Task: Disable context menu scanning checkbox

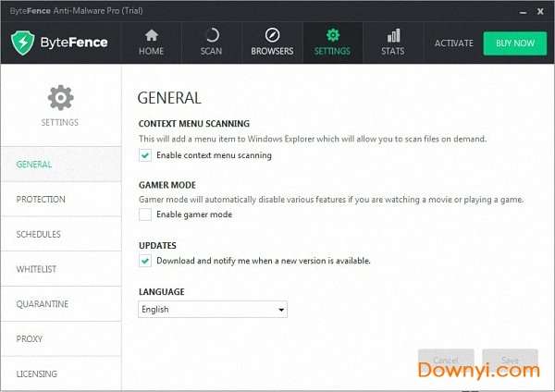Action: click(x=145, y=155)
